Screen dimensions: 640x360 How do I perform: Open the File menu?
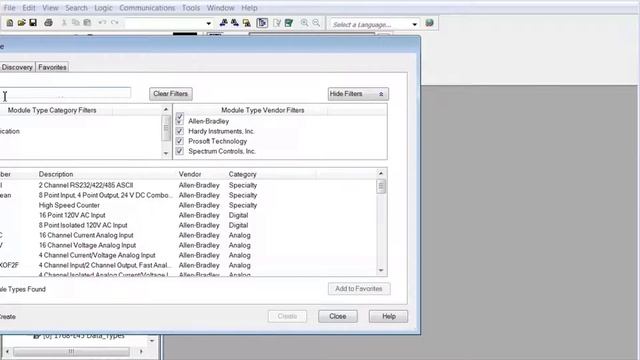click(x=9, y=8)
